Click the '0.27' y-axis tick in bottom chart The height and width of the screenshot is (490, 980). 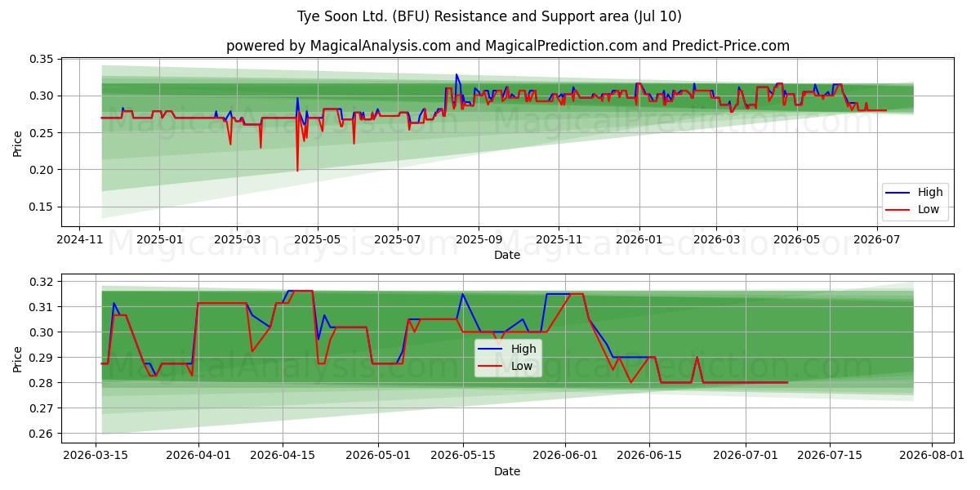point(42,408)
